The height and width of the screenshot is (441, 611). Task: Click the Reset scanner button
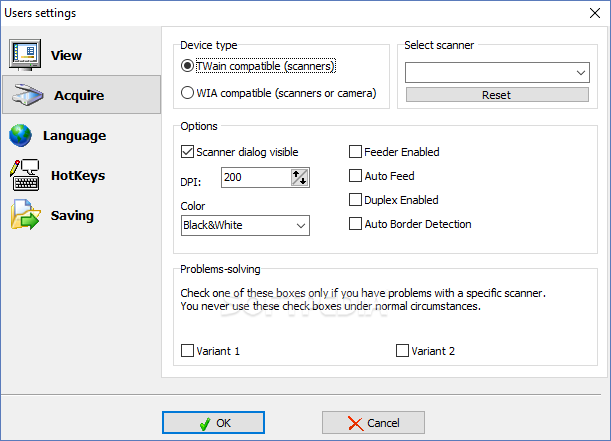(x=497, y=95)
